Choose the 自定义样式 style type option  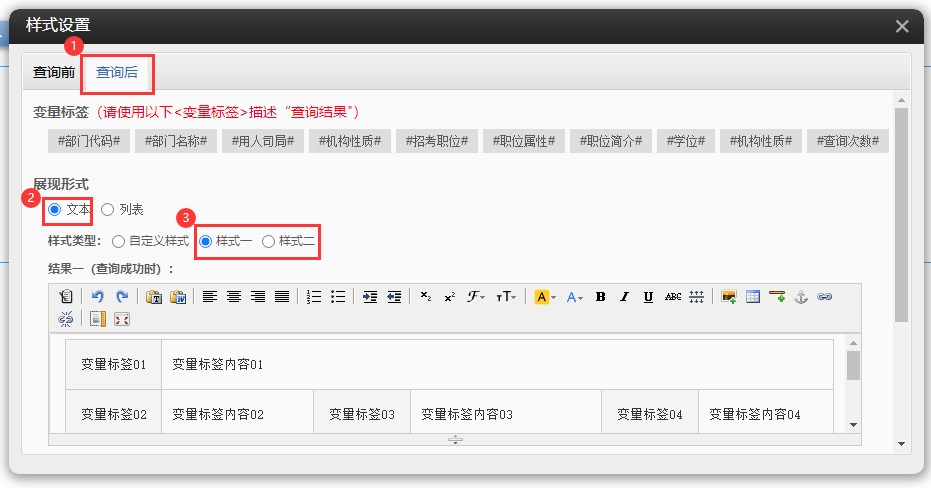point(119,241)
